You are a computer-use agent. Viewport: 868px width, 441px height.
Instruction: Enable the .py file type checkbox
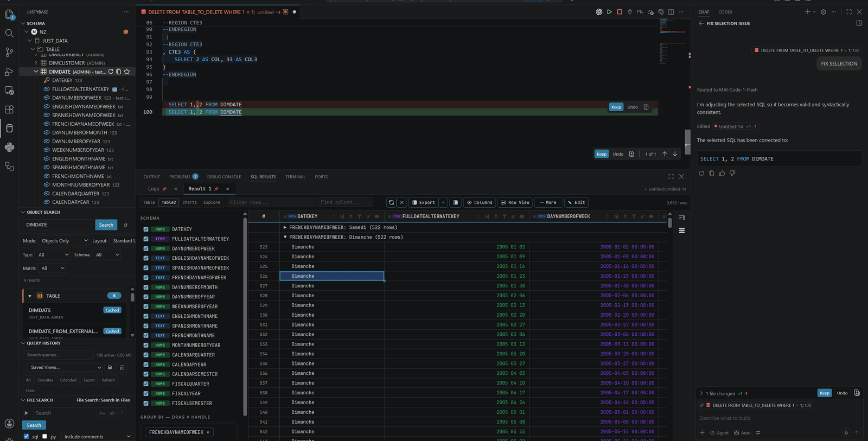tap(45, 436)
